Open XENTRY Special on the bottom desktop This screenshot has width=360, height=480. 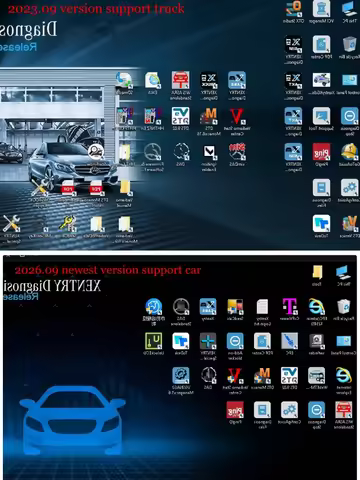tap(208, 341)
